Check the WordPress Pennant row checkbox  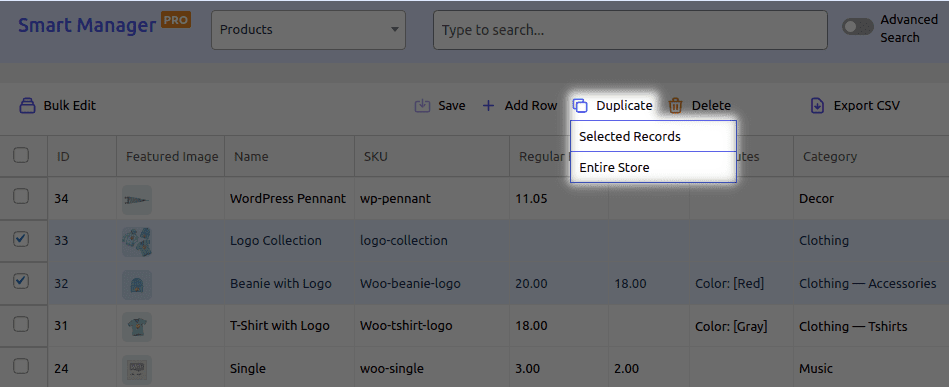pos(21,196)
